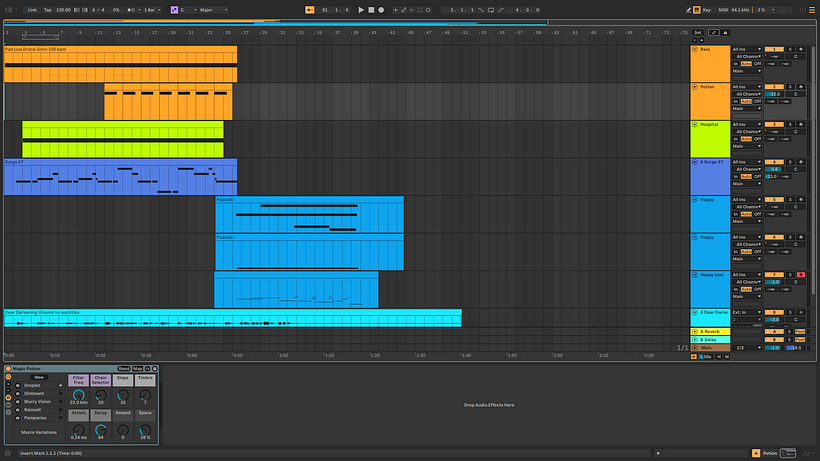Set Potion track monitor to Off

[757, 101]
